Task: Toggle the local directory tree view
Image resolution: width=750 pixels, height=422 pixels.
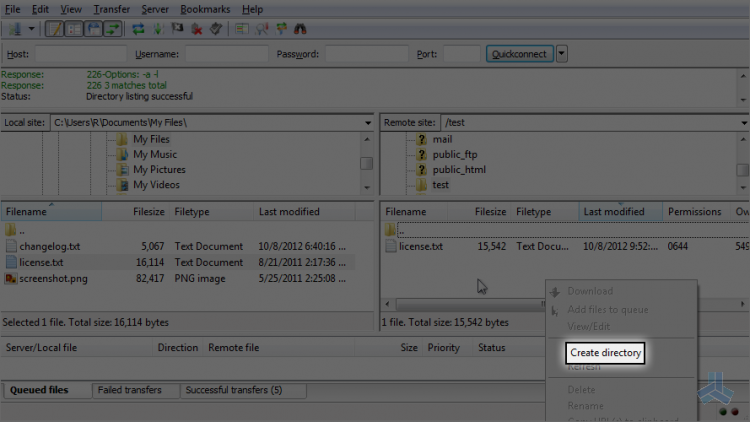Action: pyautogui.click(x=74, y=29)
